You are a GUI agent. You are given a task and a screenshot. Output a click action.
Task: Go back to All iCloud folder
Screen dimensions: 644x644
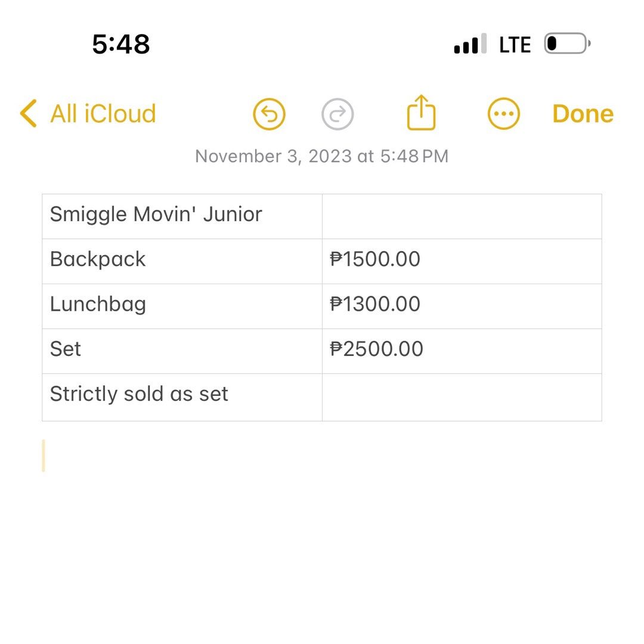[103, 113]
